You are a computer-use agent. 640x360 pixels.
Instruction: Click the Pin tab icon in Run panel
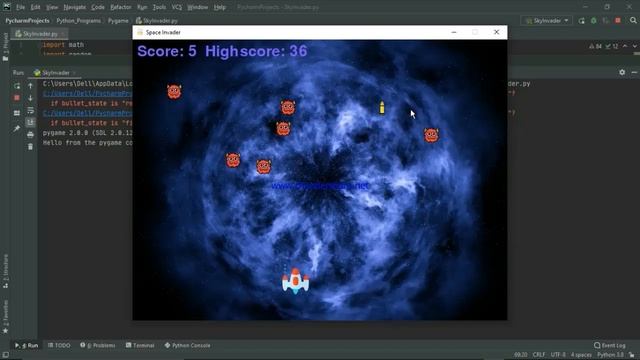pos(17,129)
